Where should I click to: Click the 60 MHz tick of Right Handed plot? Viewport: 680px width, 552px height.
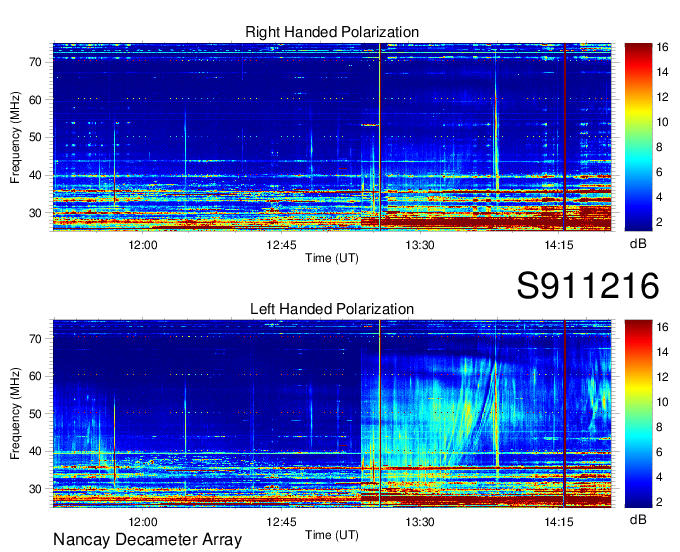(x=36, y=100)
